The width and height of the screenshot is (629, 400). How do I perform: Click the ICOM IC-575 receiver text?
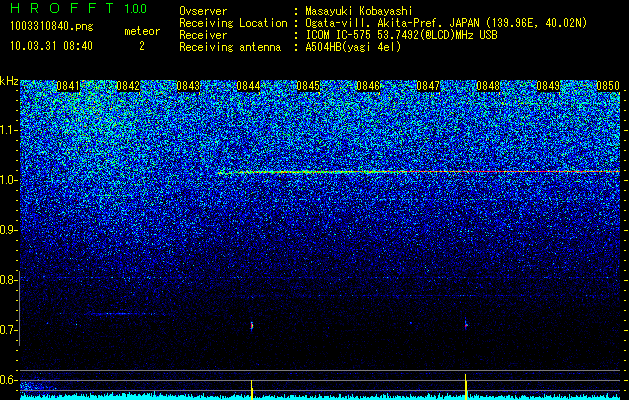coord(401,35)
